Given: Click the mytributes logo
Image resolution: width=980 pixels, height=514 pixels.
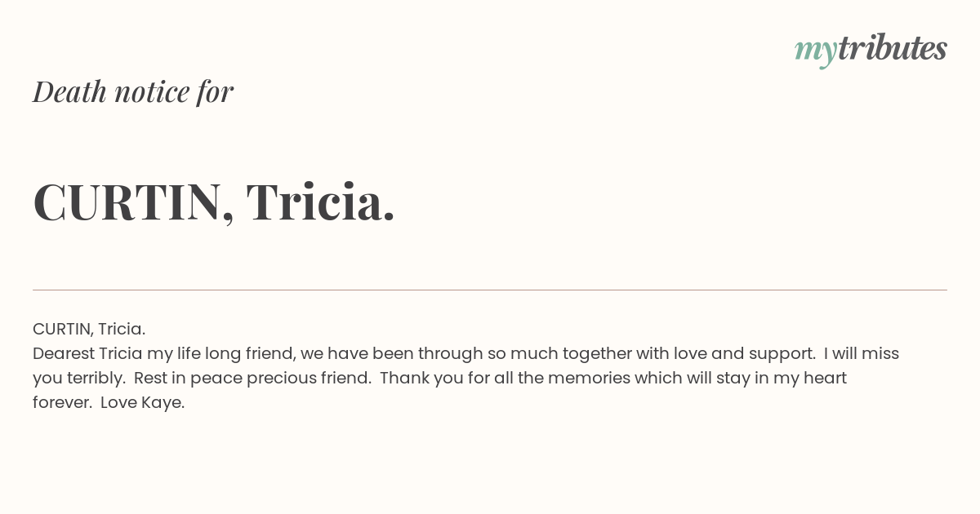Looking at the screenshot, I should click(871, 50).
